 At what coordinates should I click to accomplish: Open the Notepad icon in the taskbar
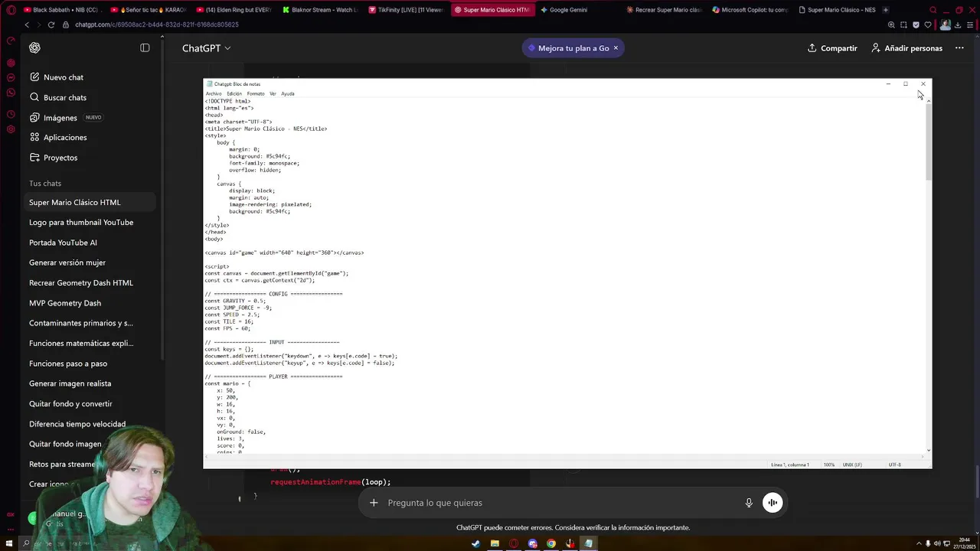click(x=589, y=543)
